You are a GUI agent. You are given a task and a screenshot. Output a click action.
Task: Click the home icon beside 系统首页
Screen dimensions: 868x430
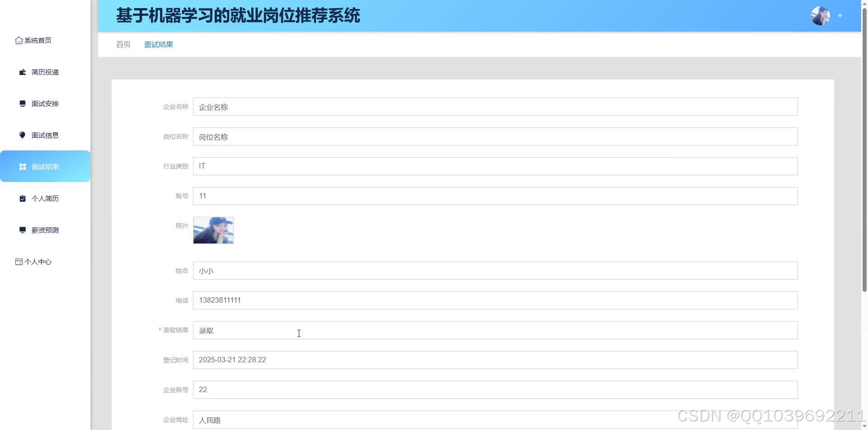click(x=19, y=41)
